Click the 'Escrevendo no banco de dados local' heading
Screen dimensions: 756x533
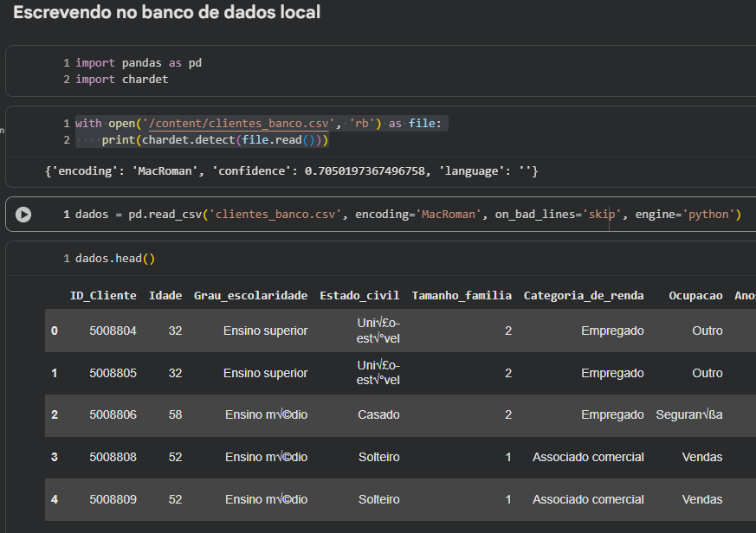pyautogui.click(x=166, y=13)
